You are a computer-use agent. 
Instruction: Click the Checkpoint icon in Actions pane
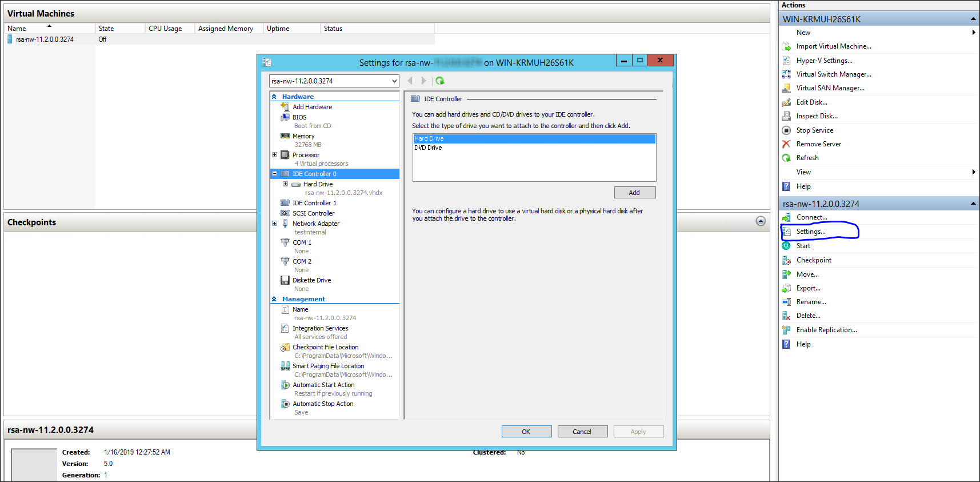[786, 260]
